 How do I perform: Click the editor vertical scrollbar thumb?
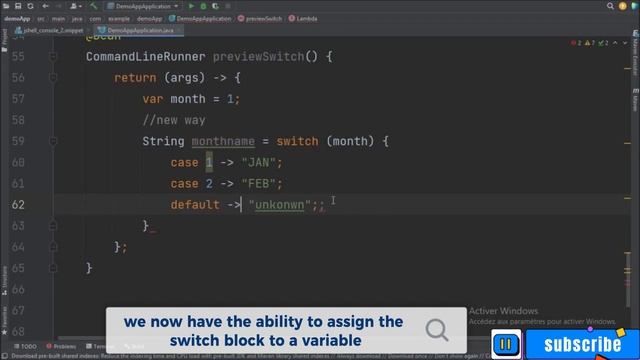[x=628, y=280]
